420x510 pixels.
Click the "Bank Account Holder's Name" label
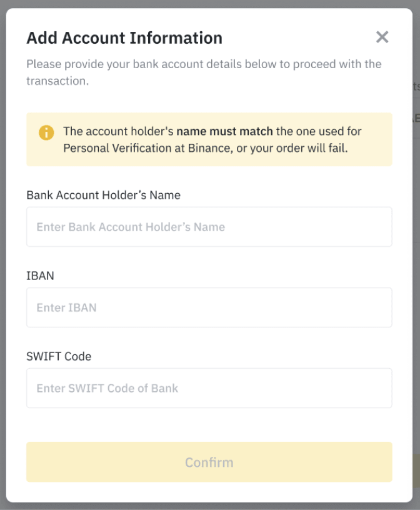click(103, 195)
